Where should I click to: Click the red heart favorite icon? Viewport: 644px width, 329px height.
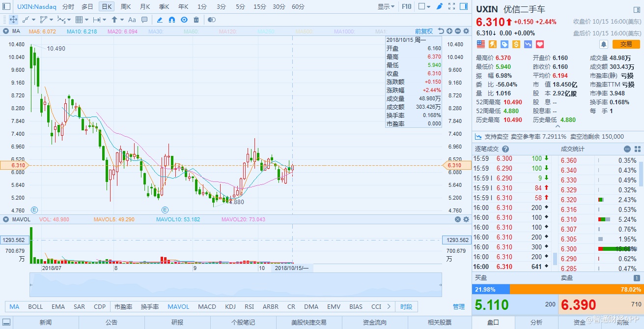[x=540, y=44]
